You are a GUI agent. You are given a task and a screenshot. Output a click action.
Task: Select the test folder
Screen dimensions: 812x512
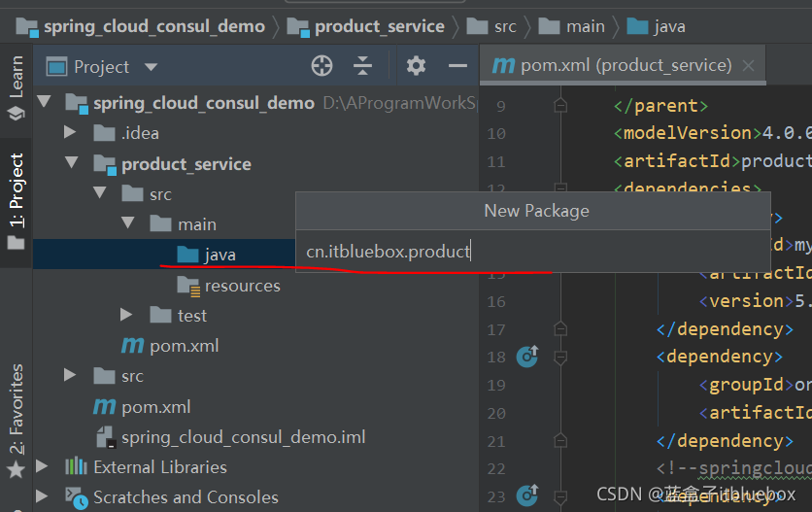[x=192, y=316]
